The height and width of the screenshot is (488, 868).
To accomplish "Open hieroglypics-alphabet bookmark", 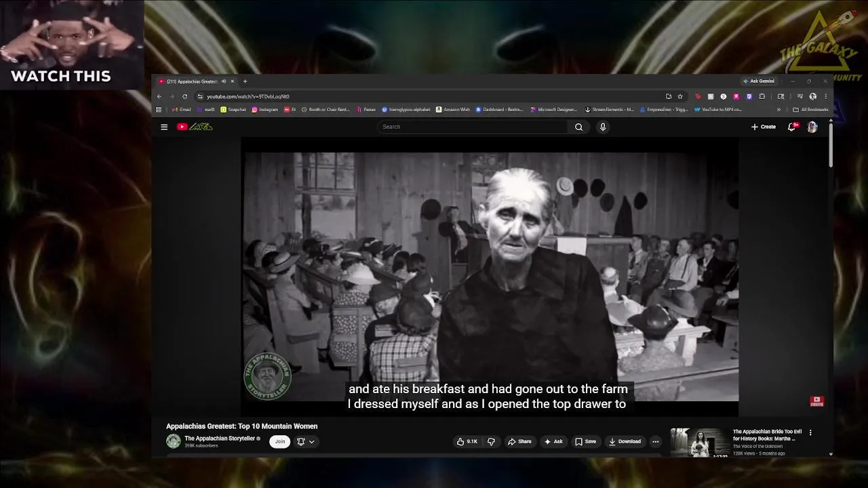I will (x=406, y=109).
